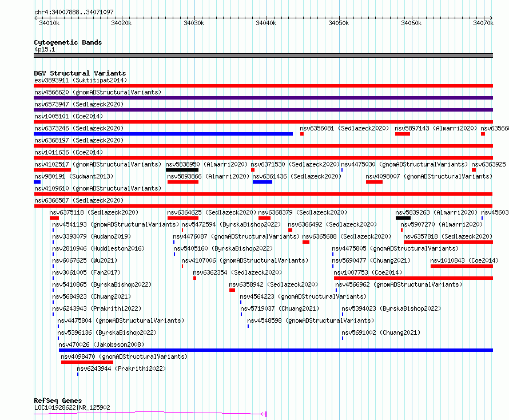The image size is (509, 420).
Task: Click nsv2810946 (Huddleston2016) label
Action: (x=98, y=248)
